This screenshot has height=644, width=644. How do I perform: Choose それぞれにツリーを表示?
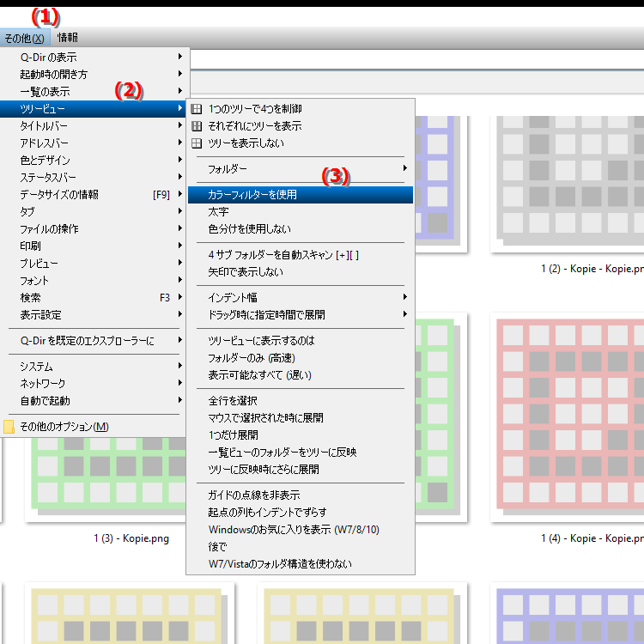(x=301, y=126)
